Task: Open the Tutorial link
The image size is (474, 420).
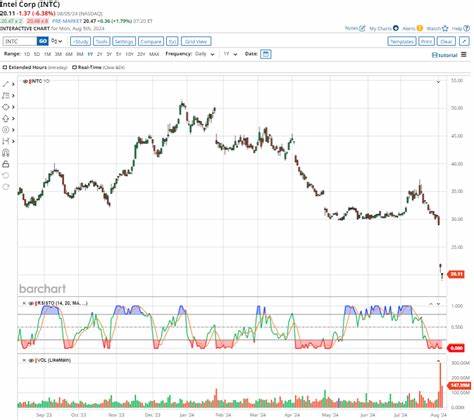Action: point(445,55)
